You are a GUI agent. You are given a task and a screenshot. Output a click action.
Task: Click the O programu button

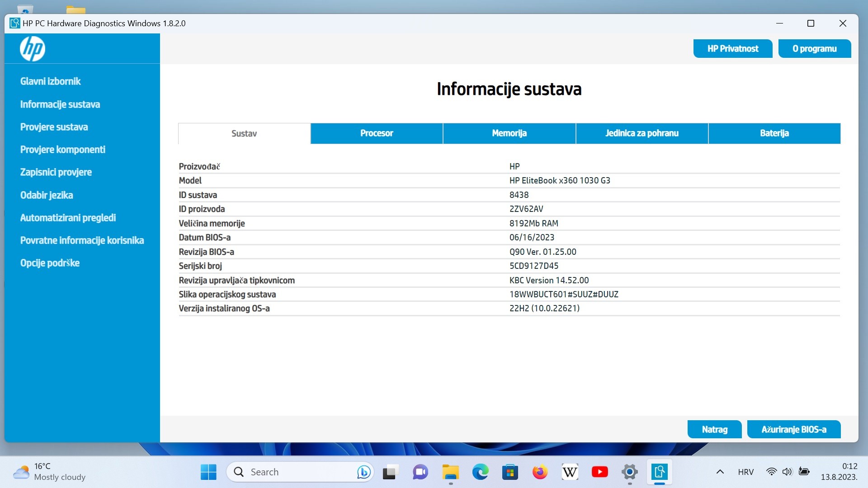tap(815, 49)
